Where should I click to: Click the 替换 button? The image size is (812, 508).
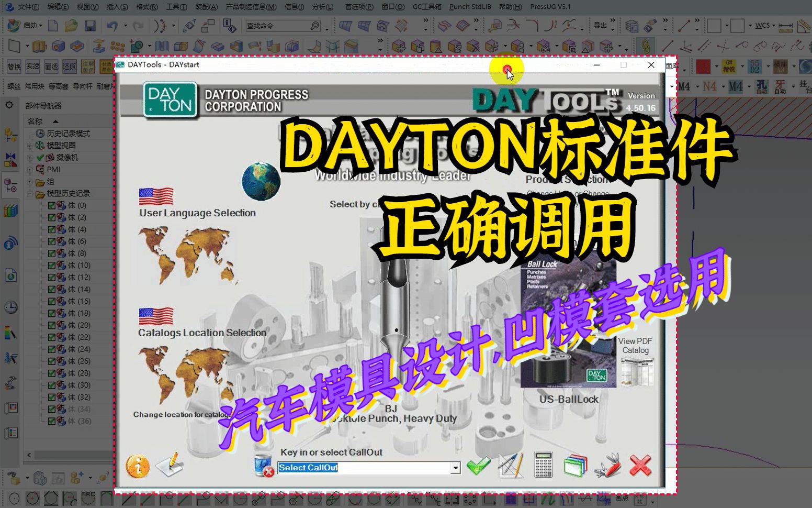14,67
